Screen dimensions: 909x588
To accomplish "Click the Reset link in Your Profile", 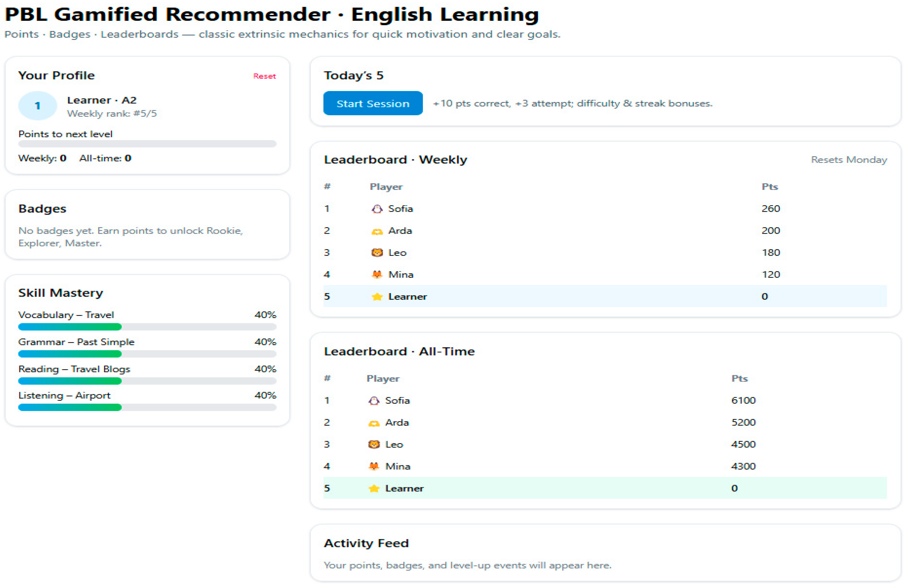I will point(264,76).
